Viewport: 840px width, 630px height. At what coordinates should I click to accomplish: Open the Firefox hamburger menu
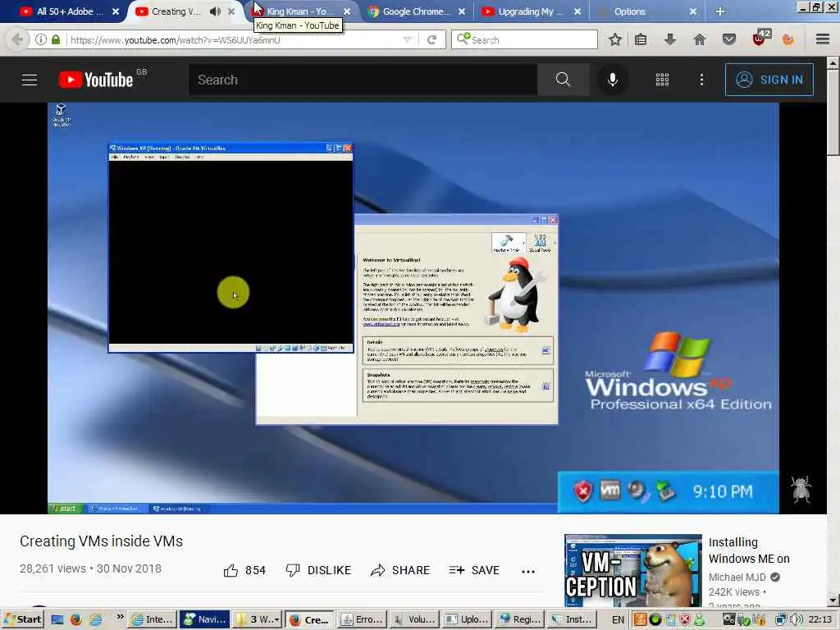pos(823,39)
